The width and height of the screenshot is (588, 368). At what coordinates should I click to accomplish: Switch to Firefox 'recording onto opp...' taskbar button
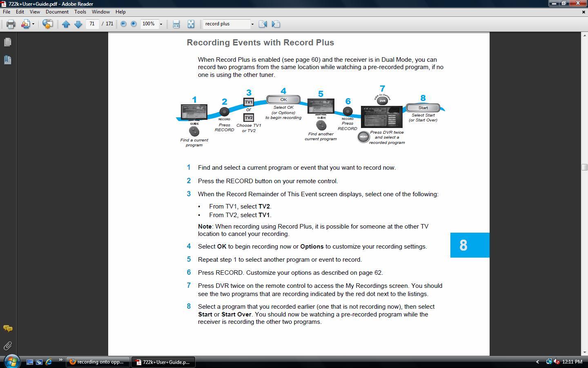click(x=98, y=362)
